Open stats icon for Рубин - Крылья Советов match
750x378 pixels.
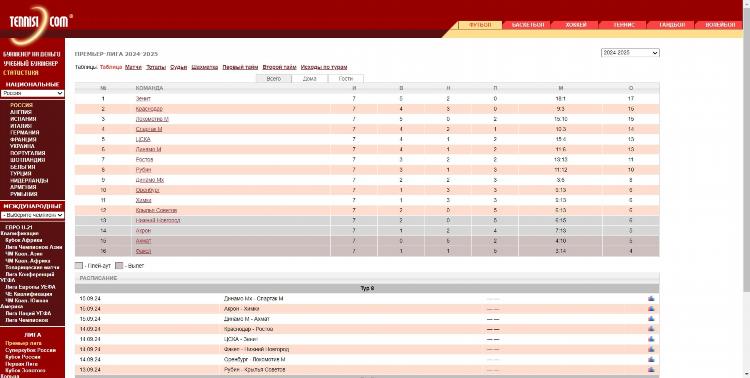(x=651, y=369)
